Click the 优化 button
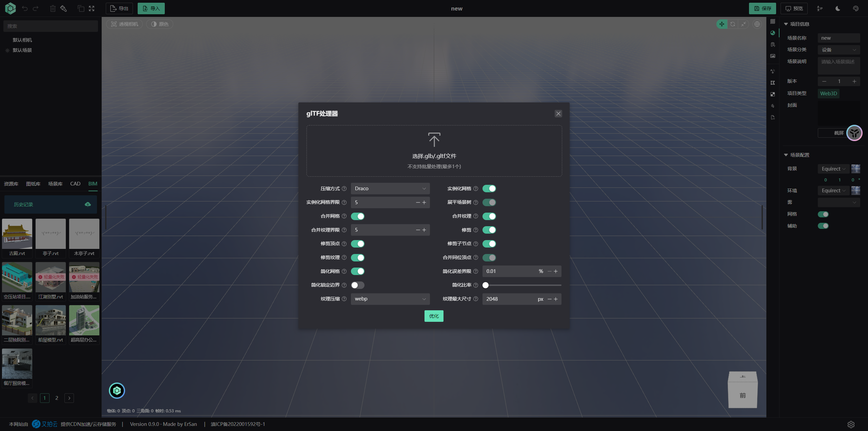This screenshot has height=431, width=868. tap(434, 316)
